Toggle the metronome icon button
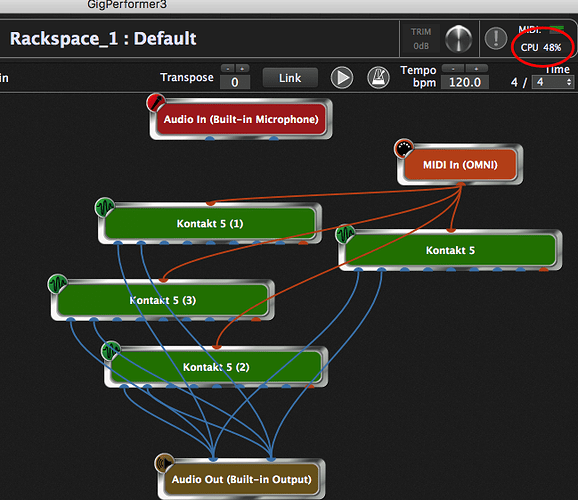Image resolution: width=578 pixels, height=500 pixels. pos(378,78)
